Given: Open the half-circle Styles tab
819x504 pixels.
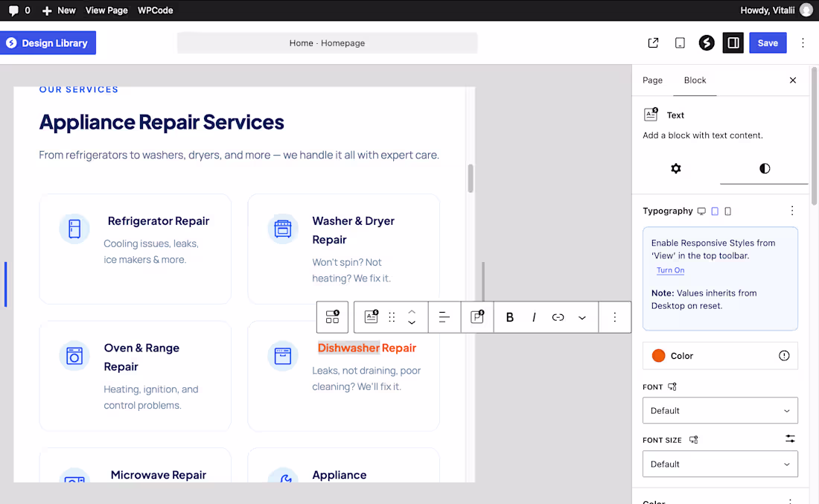Looking at the screenshot, I should tap(764, 168).
